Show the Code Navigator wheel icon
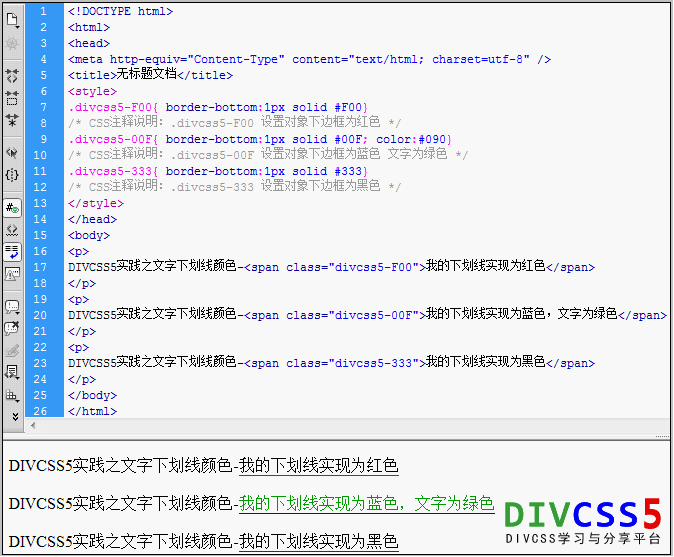 tap(12, 43)
